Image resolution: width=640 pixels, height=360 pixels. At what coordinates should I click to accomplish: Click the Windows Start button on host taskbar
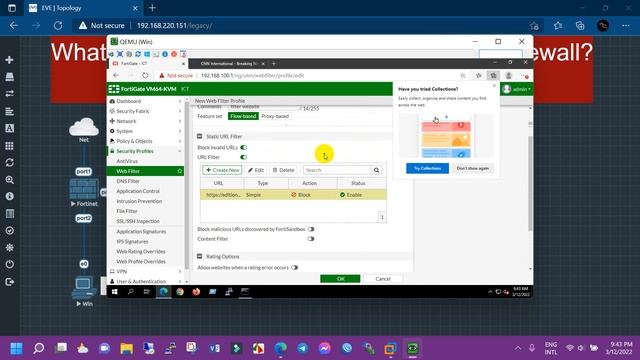(x=16, y=348)
